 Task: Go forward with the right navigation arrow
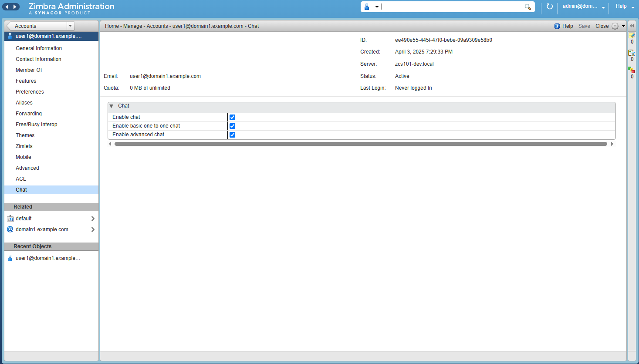point(15,7)
